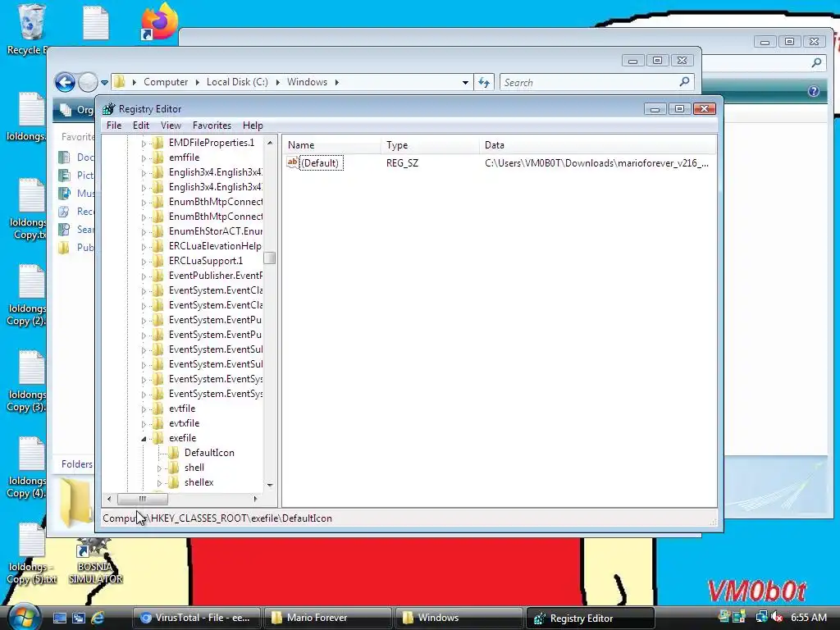The height and width of the screenshot is (630, 840).
Task: Expand the evtfile registry key
Action: pos(144,409)
